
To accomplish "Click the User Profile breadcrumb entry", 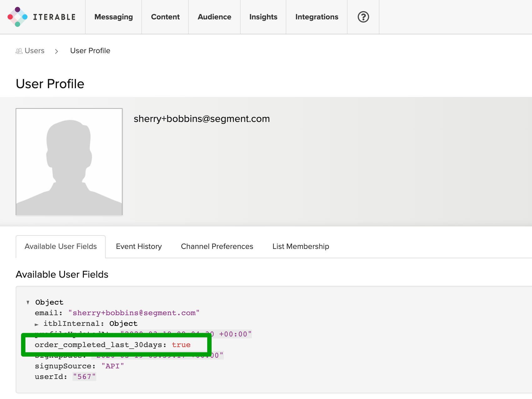I will (x=90, y=51).
